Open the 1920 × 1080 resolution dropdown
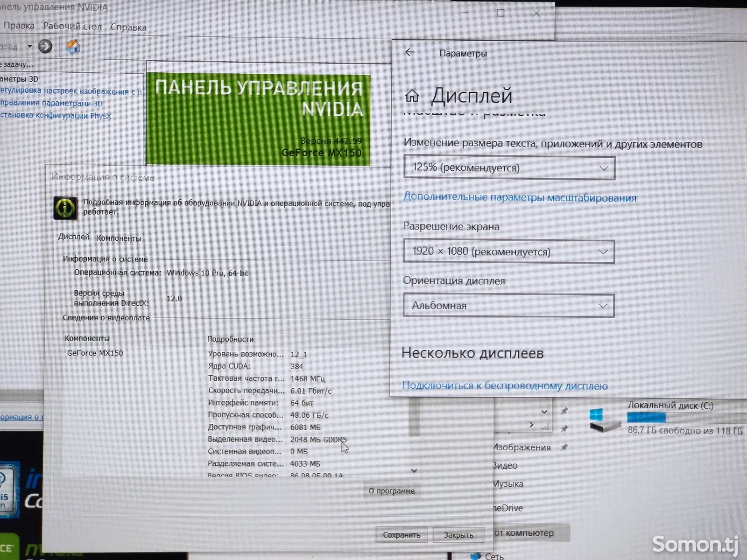This screenshot has width=747, height=560. pyautogui.click(x=508, y=252)
